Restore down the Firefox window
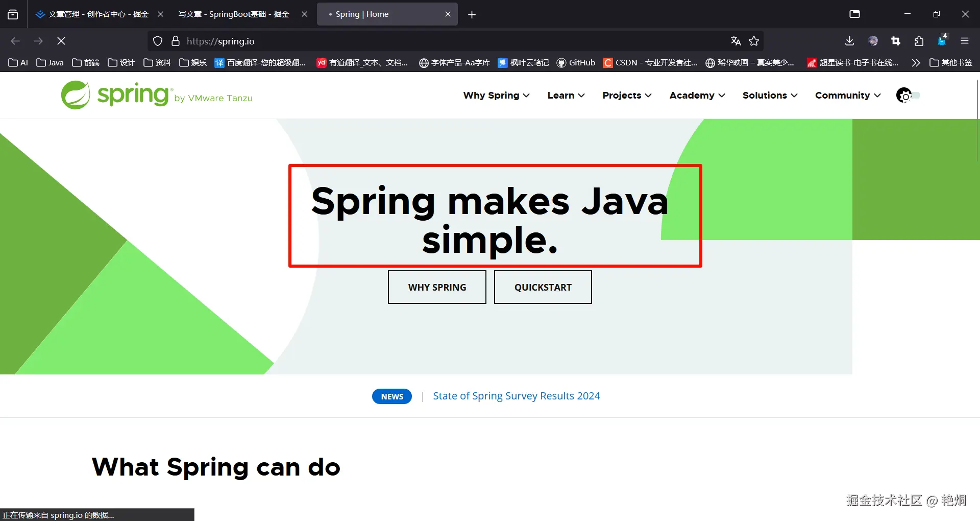 pyautogui.click(x=936, y=14)
